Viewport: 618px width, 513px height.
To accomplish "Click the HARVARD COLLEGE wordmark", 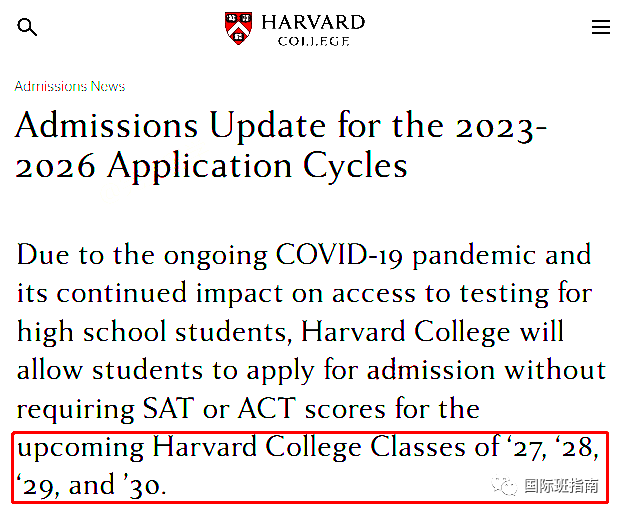I will pyautogui.click(x=312, y=29).
